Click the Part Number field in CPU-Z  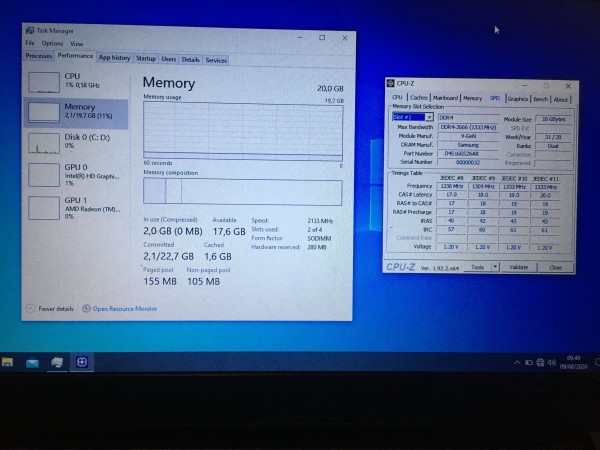(x=468, y=154)
